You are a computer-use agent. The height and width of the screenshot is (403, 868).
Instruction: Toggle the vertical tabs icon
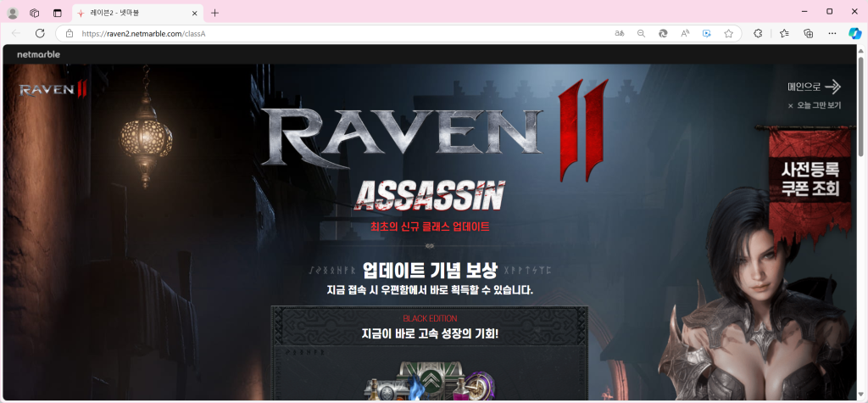57,13
